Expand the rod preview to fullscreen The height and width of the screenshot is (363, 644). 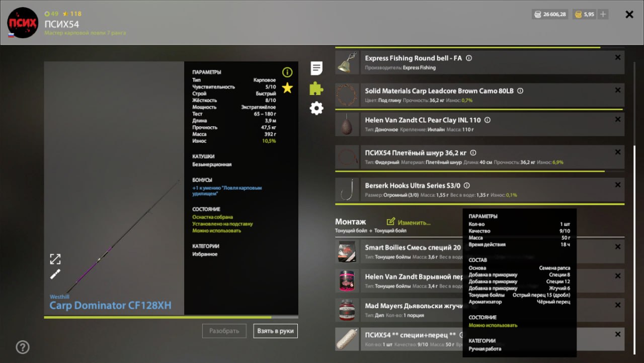click(55, 259)
